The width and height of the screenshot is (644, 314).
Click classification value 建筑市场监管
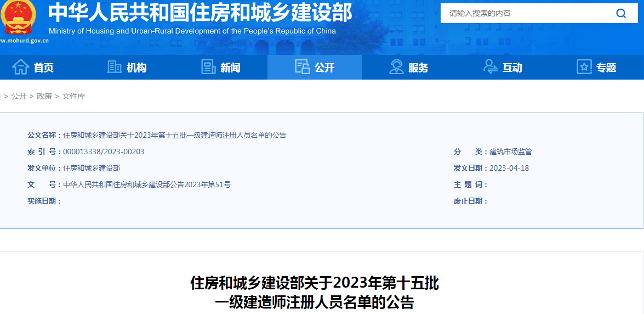click(510, 152)
